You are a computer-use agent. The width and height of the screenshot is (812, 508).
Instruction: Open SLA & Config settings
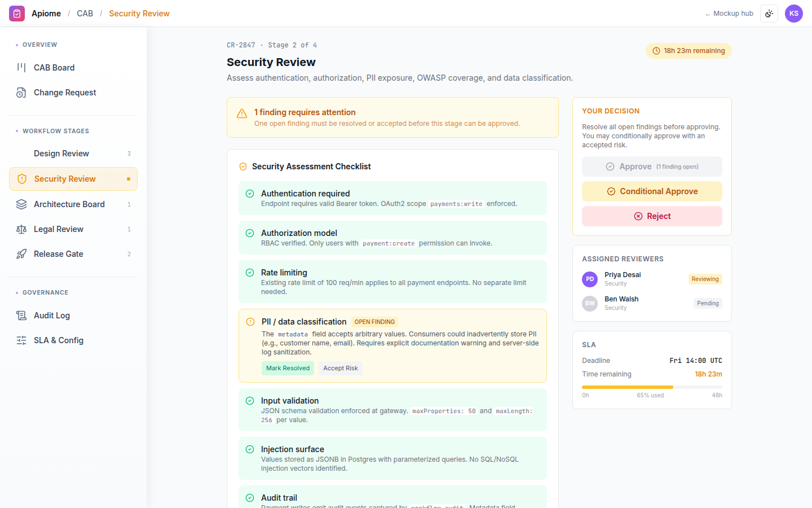click(73, 340)
